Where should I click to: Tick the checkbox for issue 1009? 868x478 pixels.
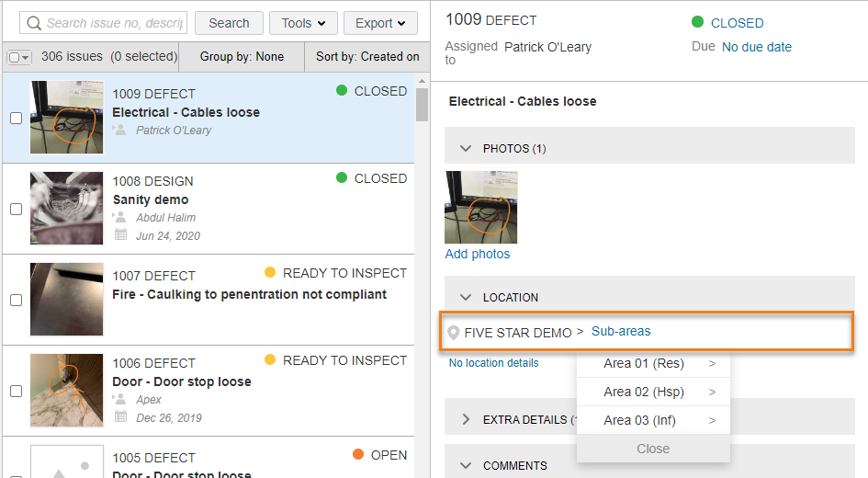[x=16, y=118]
